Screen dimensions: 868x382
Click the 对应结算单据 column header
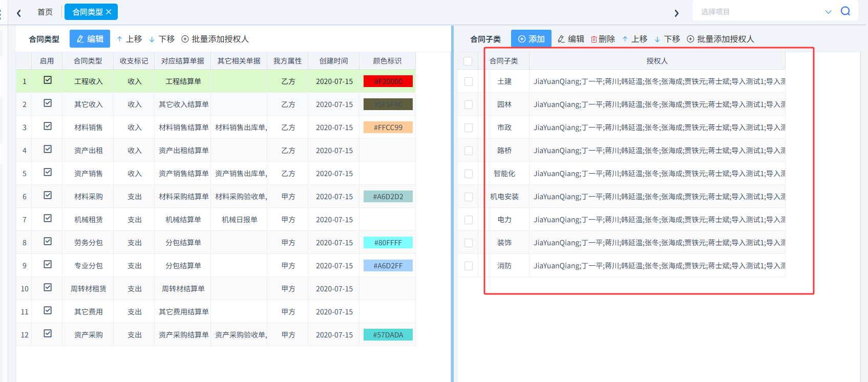(183, 61)
